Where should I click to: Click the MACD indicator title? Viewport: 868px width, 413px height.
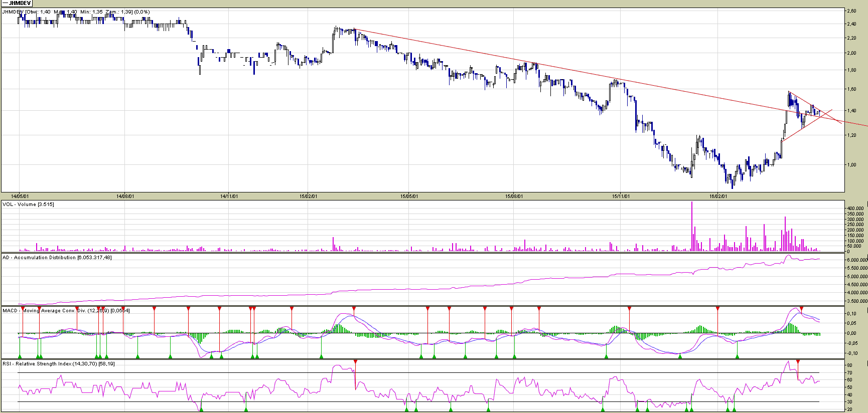pyautogui.click(x=65, y=311)
